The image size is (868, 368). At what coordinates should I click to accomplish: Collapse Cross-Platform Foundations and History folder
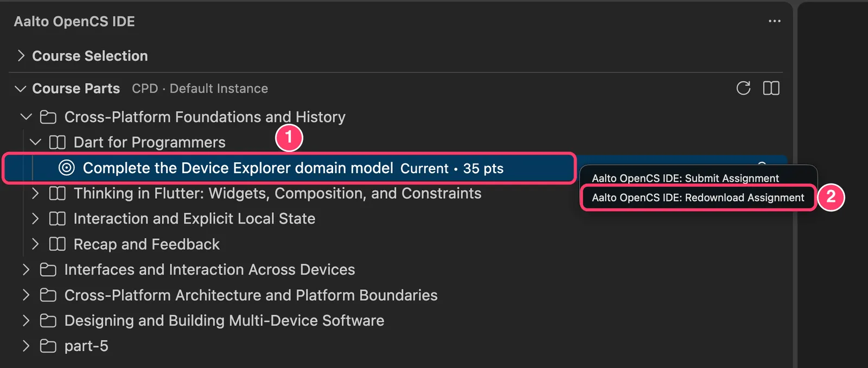coord(26,117)
